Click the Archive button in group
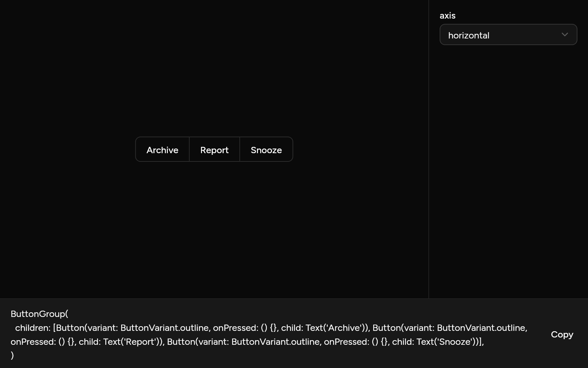Viewport: 588px width, 368px height. 162,150
